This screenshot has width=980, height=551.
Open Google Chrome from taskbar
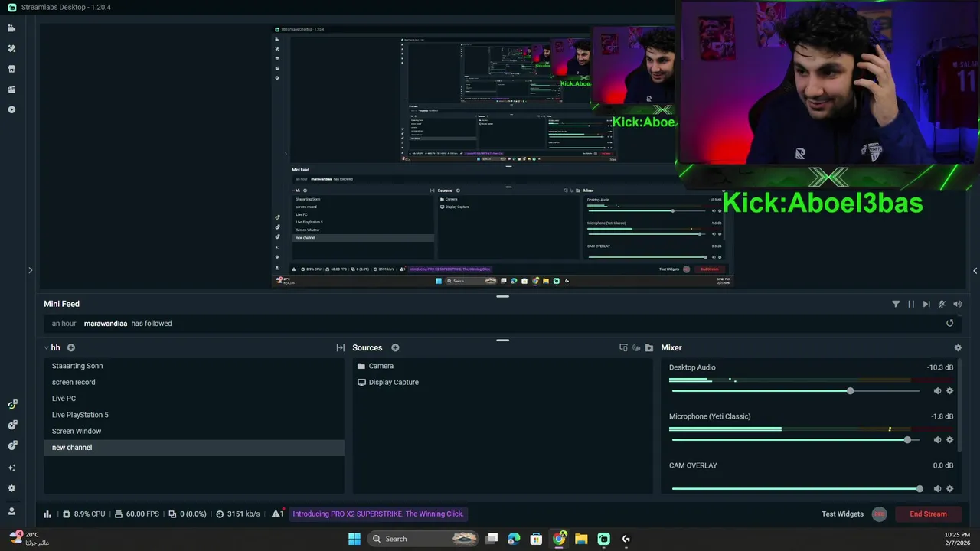(559, 539)
